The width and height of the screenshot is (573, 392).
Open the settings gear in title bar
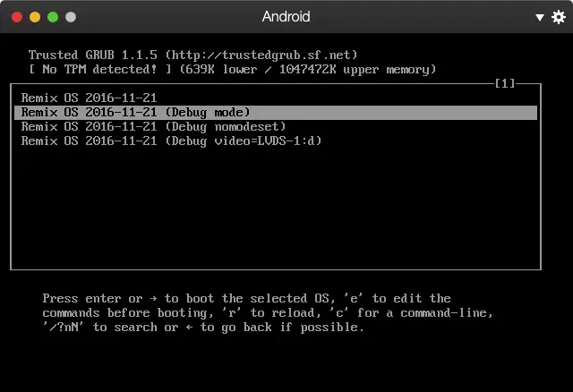(559, 17)
